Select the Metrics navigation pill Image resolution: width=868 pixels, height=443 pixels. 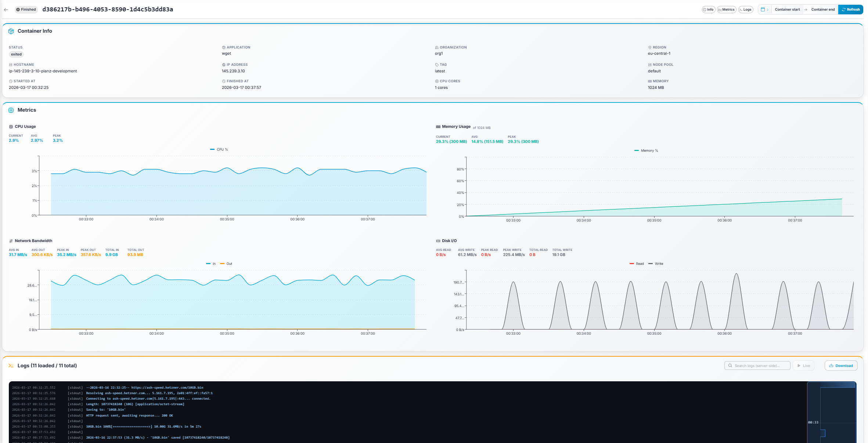click(727, 9)
